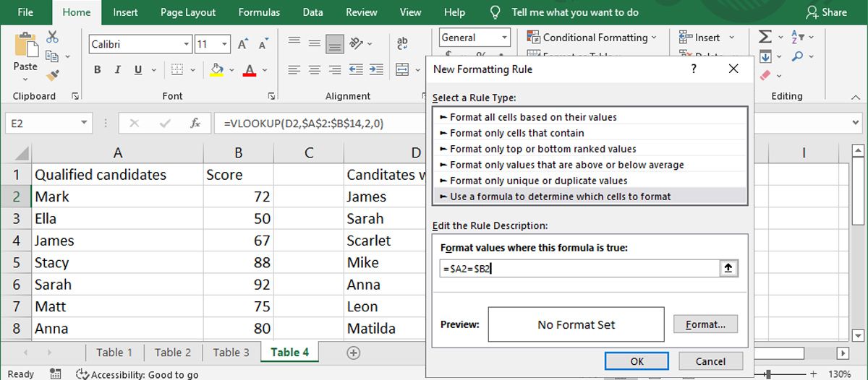Enable bottom align for cells

tap(334, 44)
